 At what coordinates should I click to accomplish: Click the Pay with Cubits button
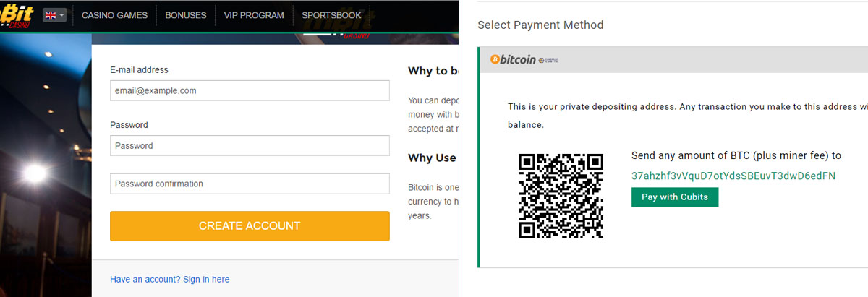(x=675, y=197)
